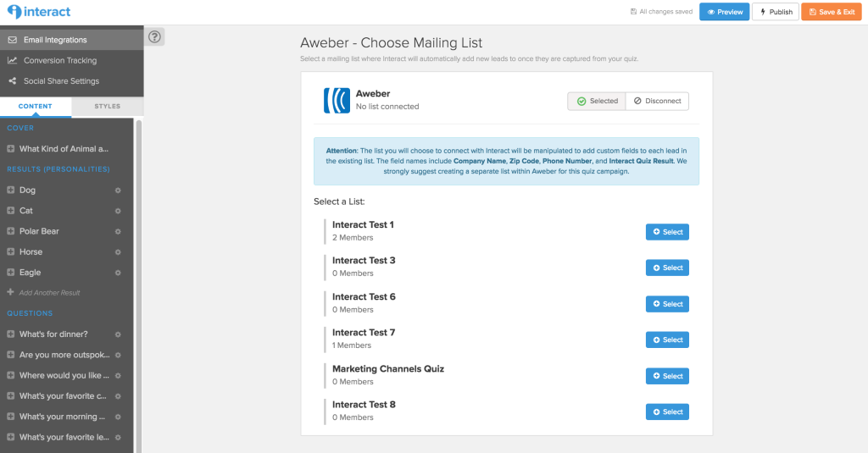The height and width of the screenshot is (453, 868).
Task: Select the Interact Test 7 list
Action: point(667,340)
